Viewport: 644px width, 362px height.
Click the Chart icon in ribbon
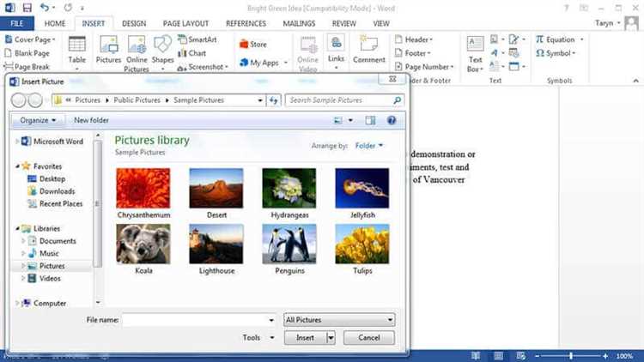pos(191,53)
